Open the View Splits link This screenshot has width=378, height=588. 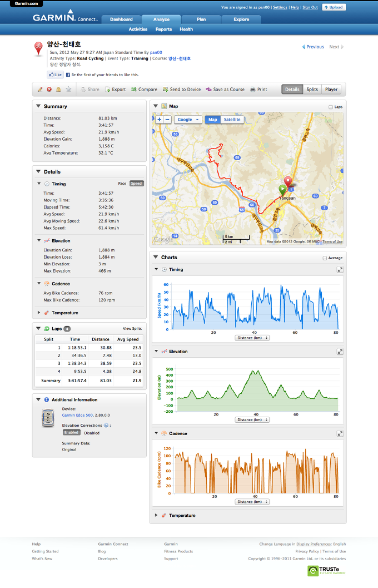(x=132, y=329)
